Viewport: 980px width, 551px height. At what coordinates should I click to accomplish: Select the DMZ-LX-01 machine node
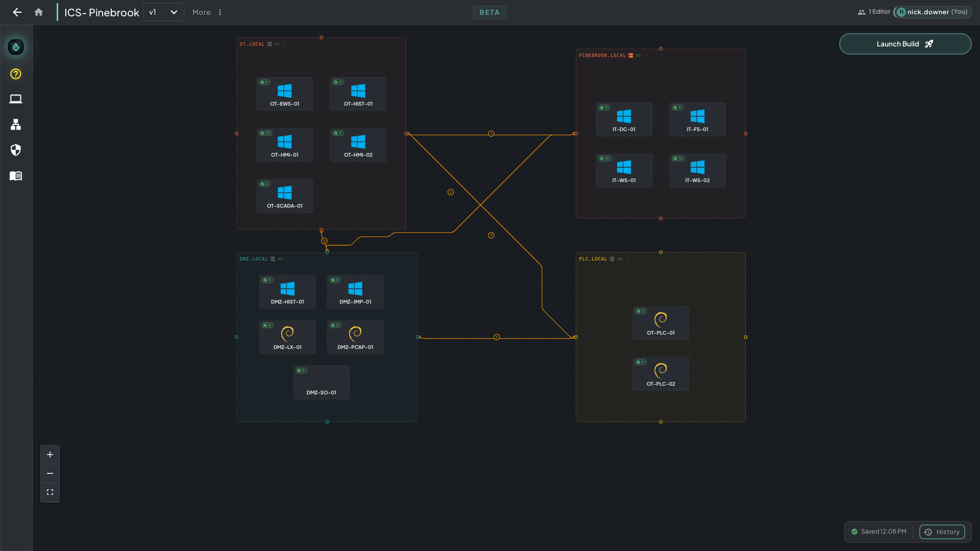(287, 337)
